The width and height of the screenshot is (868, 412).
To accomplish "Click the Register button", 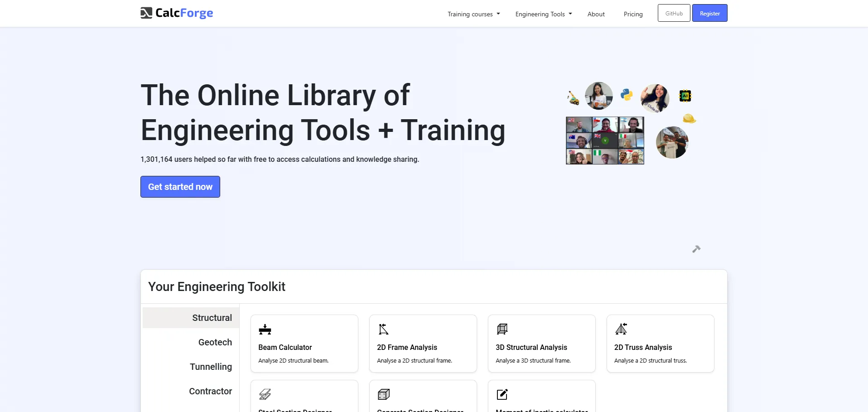I will coord(709,13).
